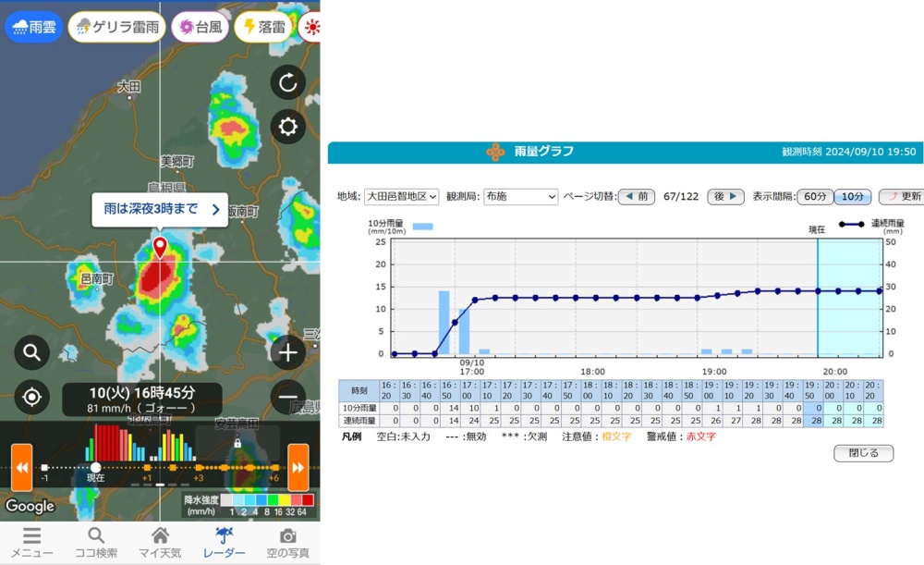Go to previous page with 前 button
This screenshot has height=565, width=924.
(x=637, y=196)
